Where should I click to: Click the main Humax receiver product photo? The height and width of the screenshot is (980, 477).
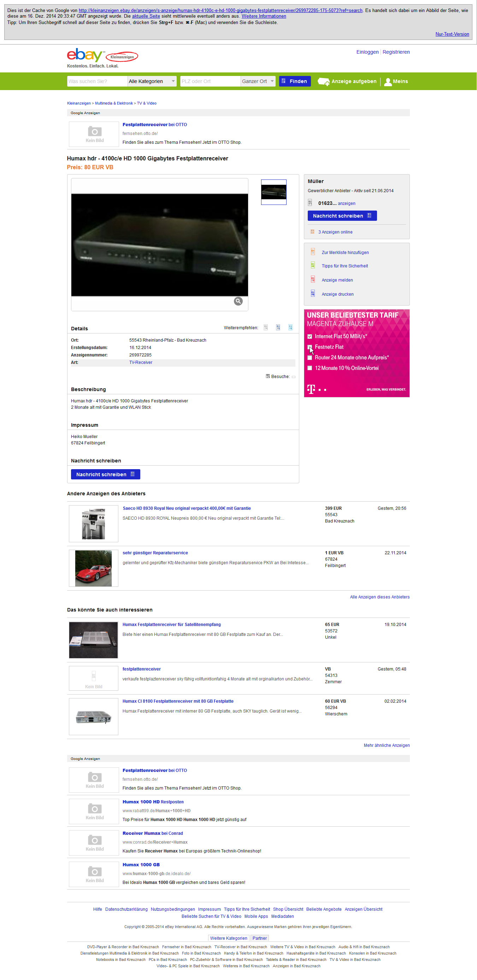tap(160, 244)
